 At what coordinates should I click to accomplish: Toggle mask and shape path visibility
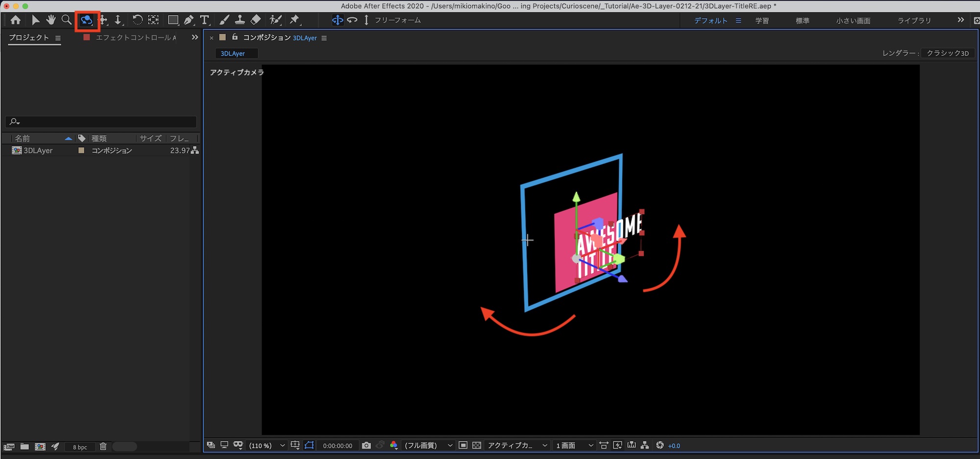click(x=309, y=445)
